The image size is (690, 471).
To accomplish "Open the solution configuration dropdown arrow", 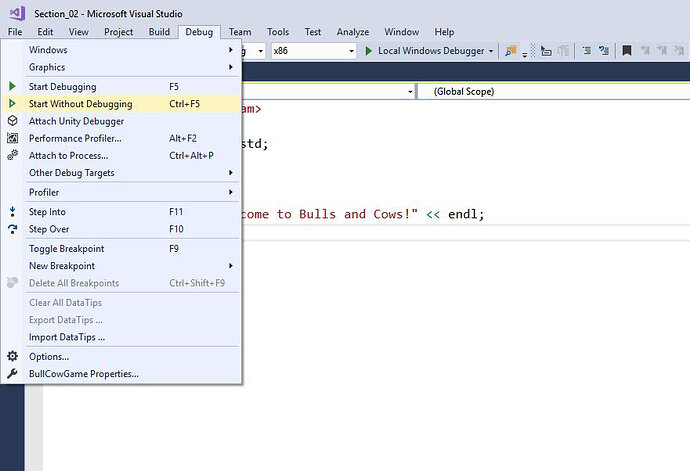I will [261, 51].
